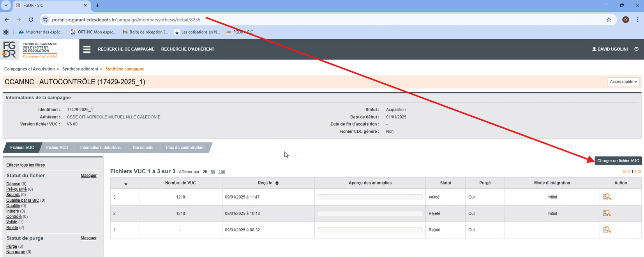Open details icon for file 2
The image size is (644, 257).
point(607,213)
